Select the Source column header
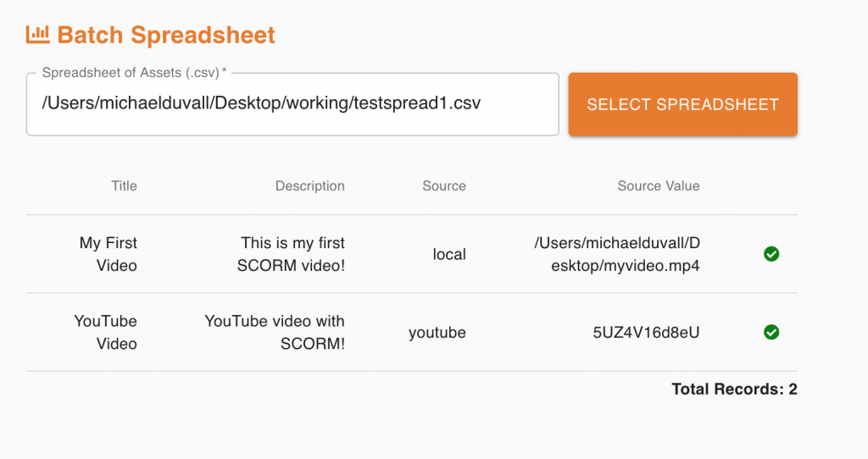 click(x=444, y=185)
